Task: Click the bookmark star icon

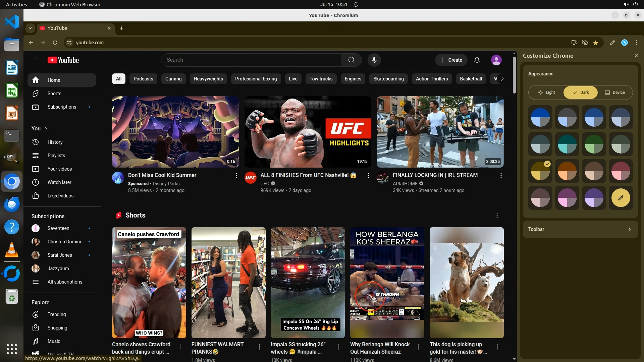Action: tap(596, 43)
